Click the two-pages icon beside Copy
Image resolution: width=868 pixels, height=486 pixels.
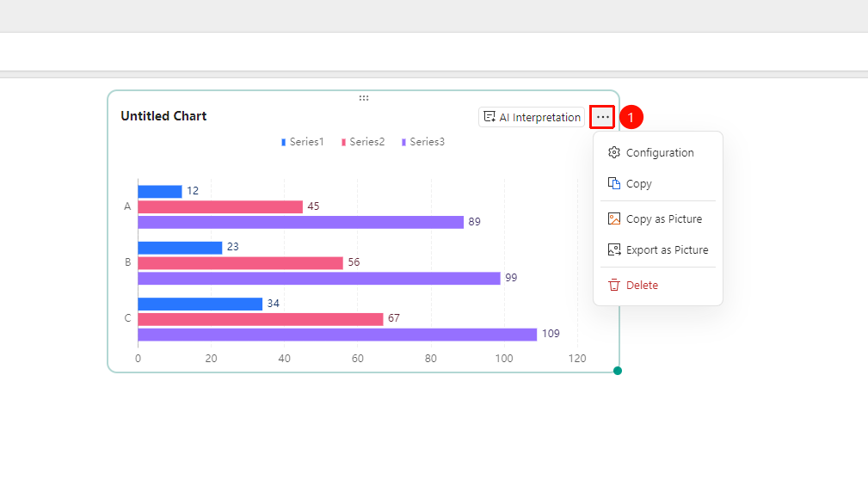tap(614, 183)
